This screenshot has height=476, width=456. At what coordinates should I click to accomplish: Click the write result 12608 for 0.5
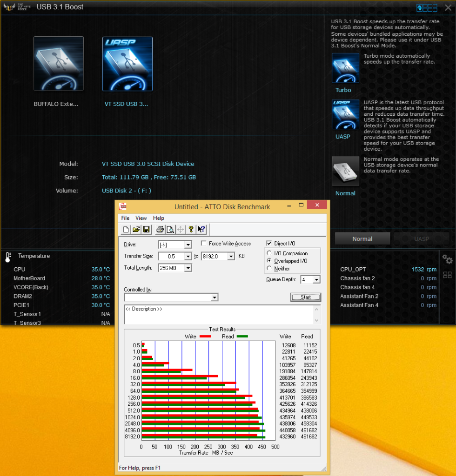[288, 345]
